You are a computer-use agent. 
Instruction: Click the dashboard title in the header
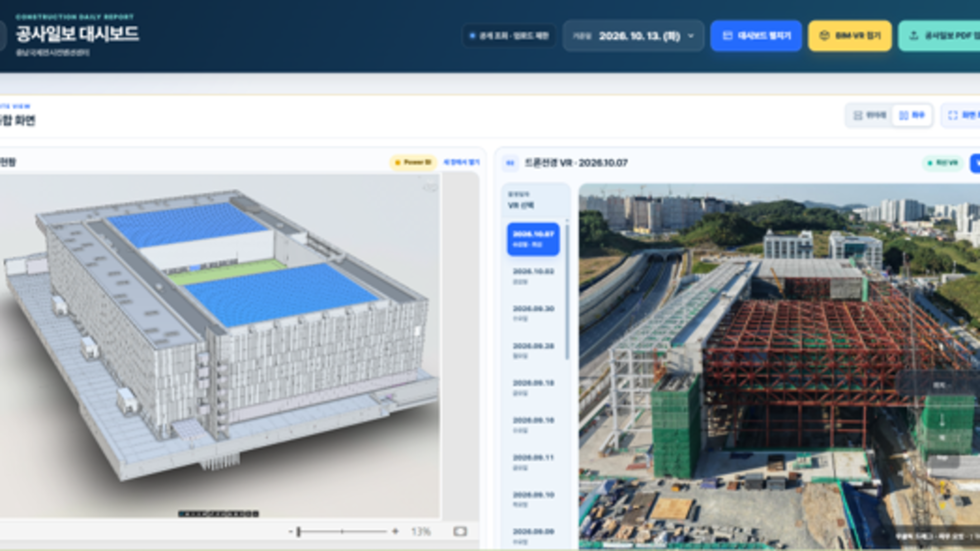(x=77, y=34)
